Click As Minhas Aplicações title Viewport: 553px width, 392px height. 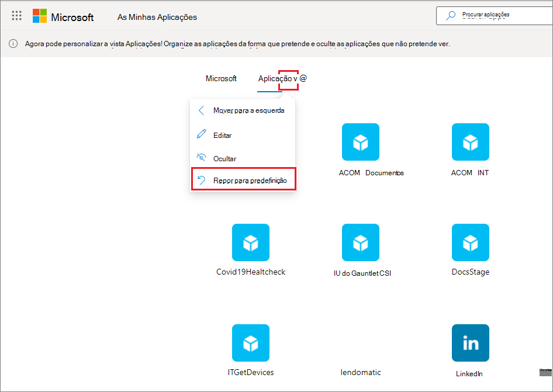(x=157, y=17)
